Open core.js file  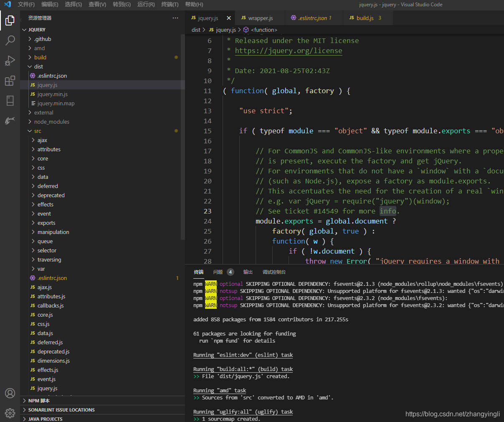100,315
